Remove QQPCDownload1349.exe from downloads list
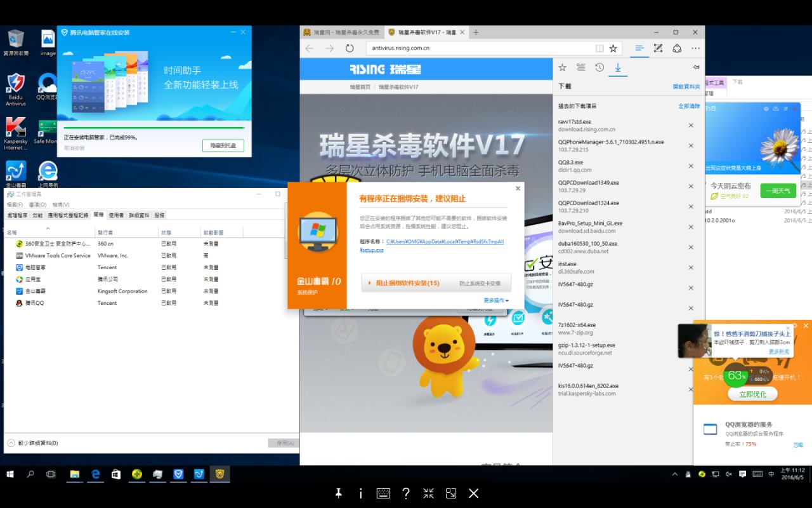This screenshot has height=508, width=812. click(691, 186)
